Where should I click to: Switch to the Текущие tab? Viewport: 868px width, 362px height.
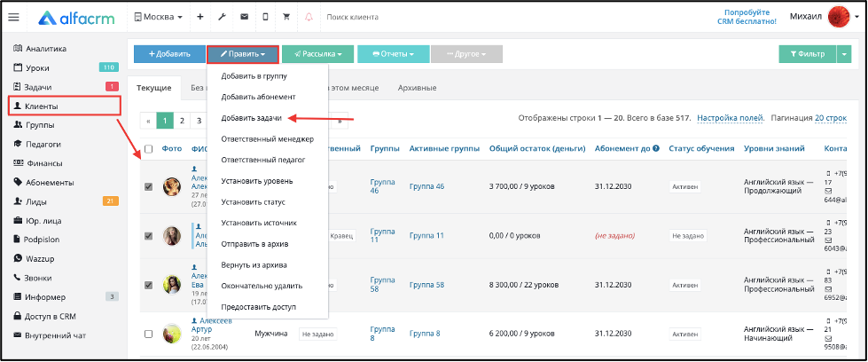coord(154,88)
